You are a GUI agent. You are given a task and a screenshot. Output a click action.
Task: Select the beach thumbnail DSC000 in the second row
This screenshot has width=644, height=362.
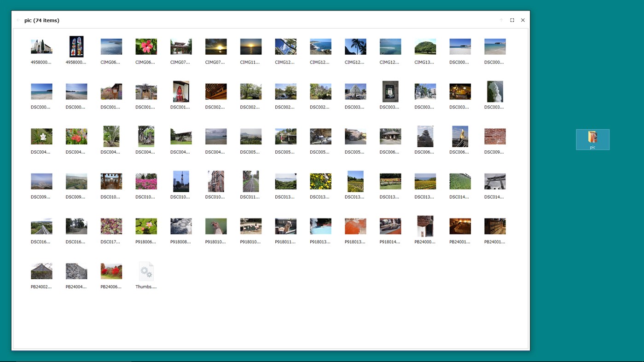pyautogui.click(x=41, y=91)
